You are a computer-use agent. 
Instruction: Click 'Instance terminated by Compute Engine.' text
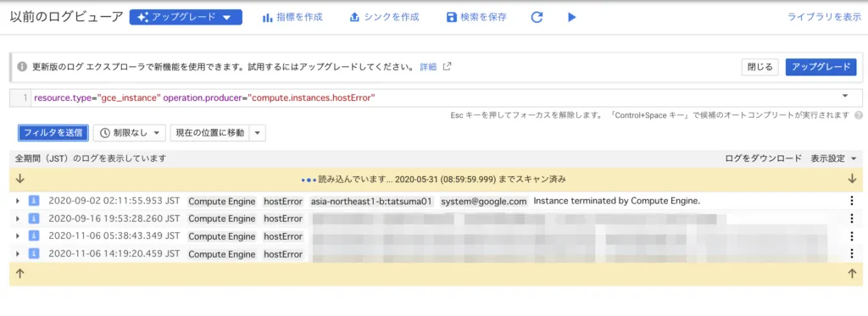617,202
